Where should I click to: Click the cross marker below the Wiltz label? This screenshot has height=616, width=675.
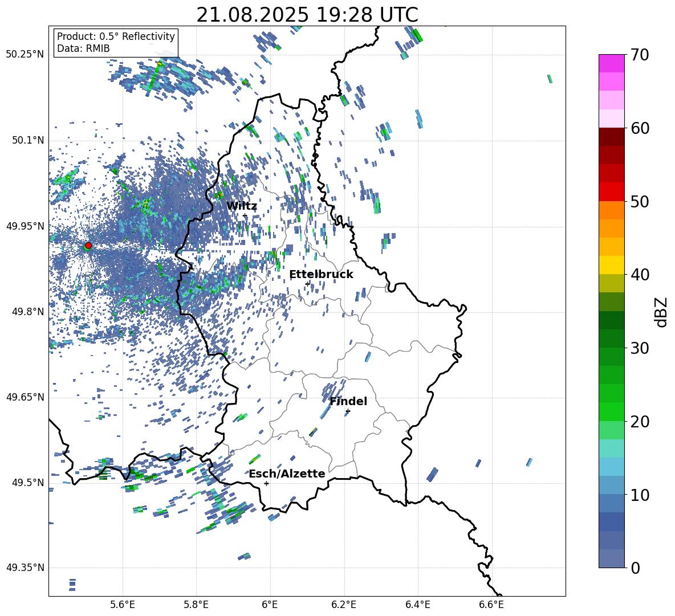pos(245,216)
